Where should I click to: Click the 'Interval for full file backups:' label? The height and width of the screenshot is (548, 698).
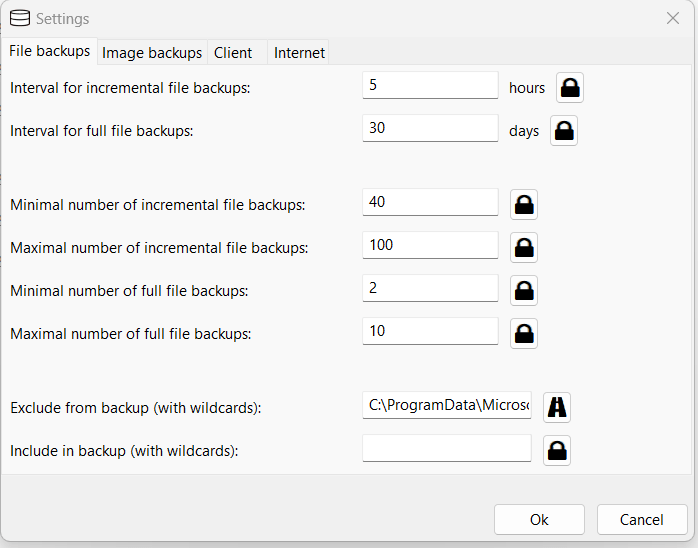101,131
